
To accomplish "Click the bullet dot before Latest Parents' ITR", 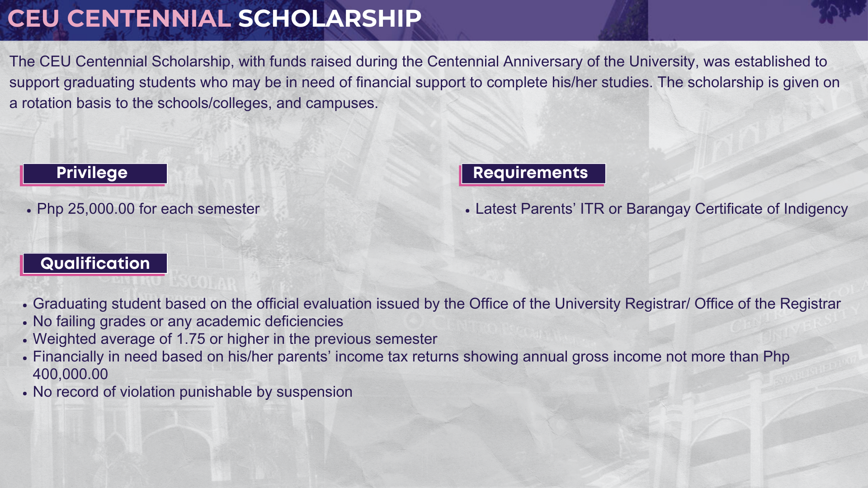I will coord(467,211).
